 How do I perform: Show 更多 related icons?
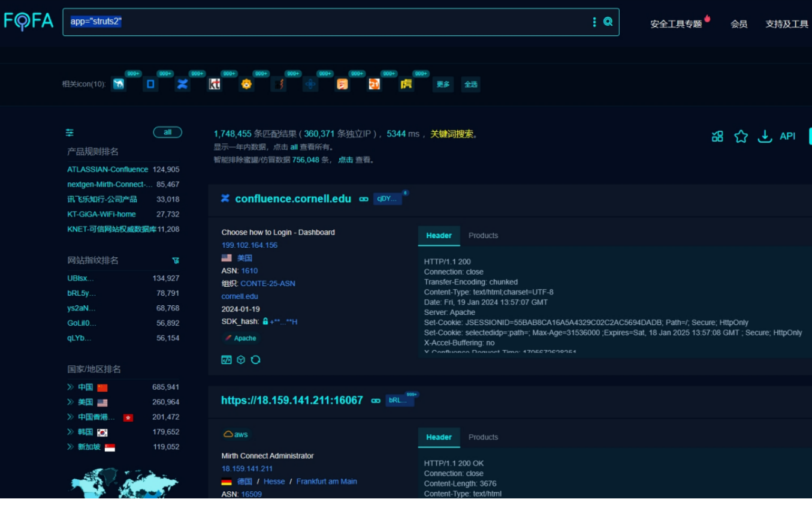[x=443, y=85]
